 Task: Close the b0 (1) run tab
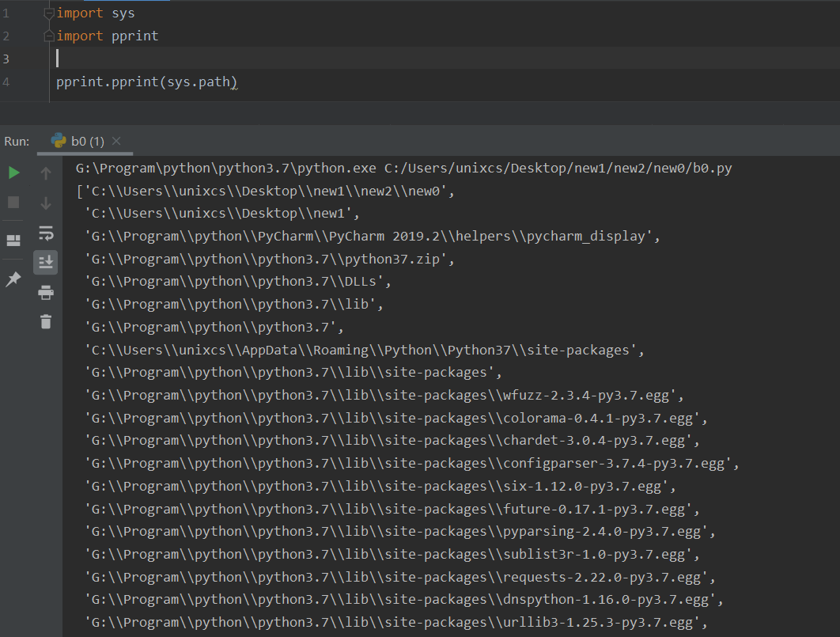(116, 141)
